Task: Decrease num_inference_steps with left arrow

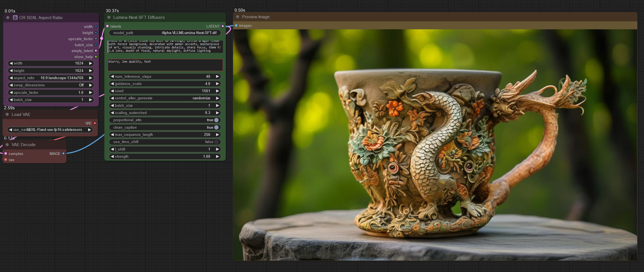Action: point(112,76)
